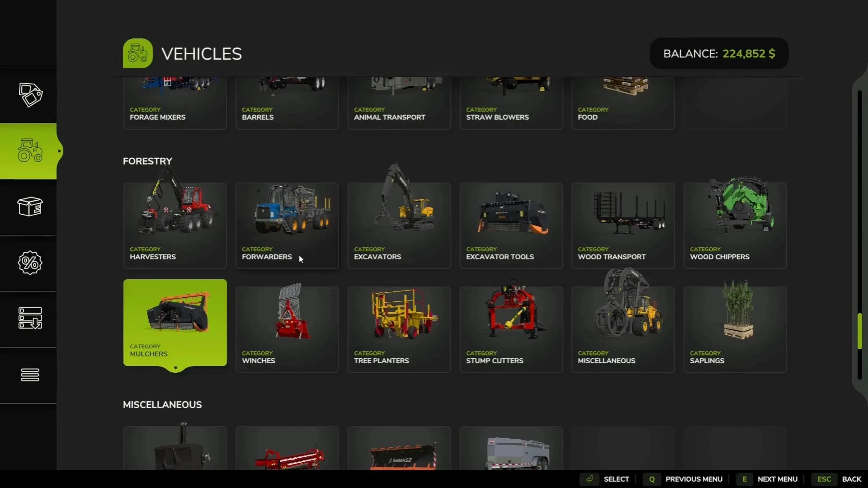This screenshot has width=868, height=488.
Task: Click the green scrollbar thumb
Action: click(x=859, y=331)
